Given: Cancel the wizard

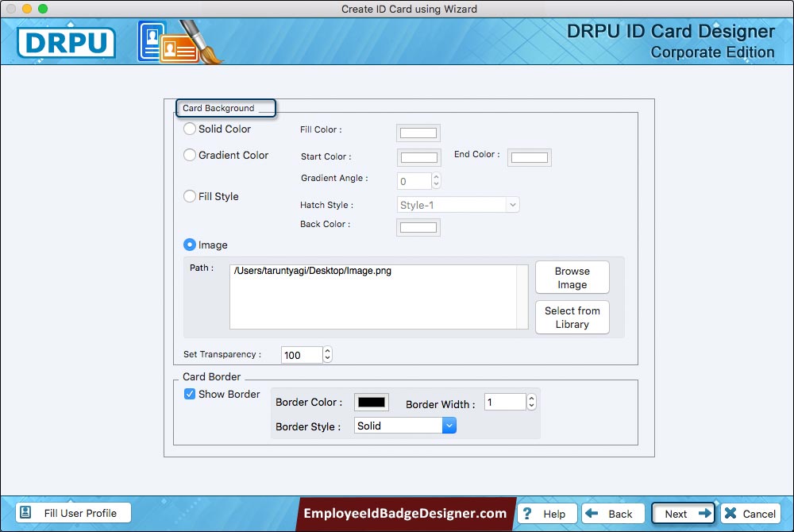Looking at the screenshot, I should click(750, 513).
